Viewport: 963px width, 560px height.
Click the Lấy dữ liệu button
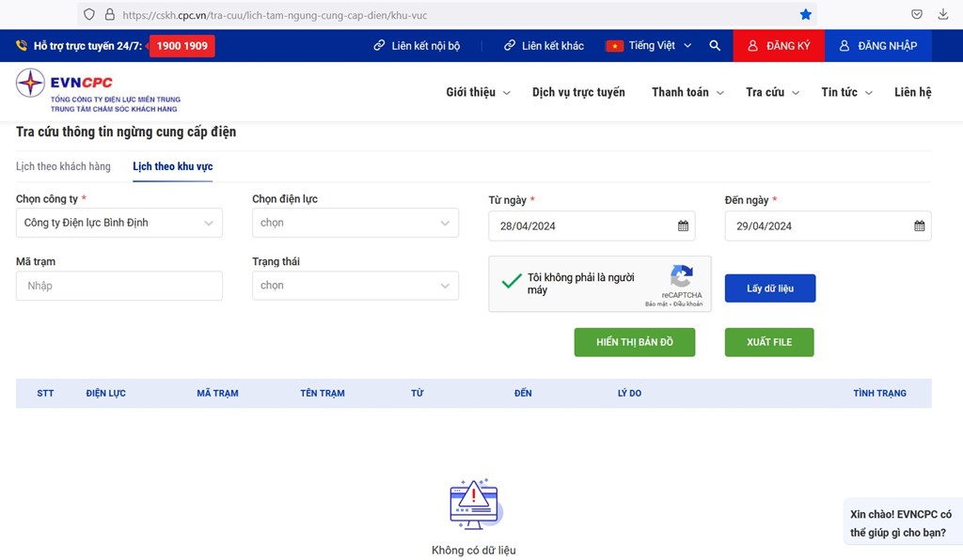(x=769, y=288)
